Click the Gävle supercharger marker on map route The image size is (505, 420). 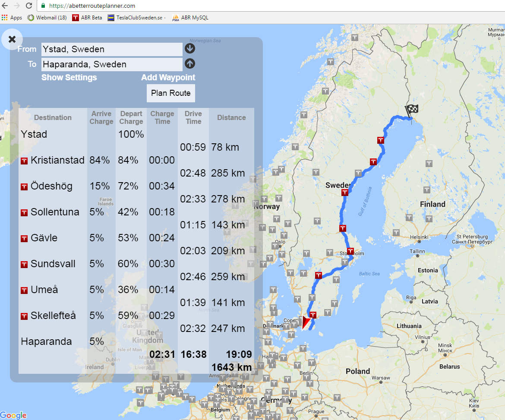(343, 228)
